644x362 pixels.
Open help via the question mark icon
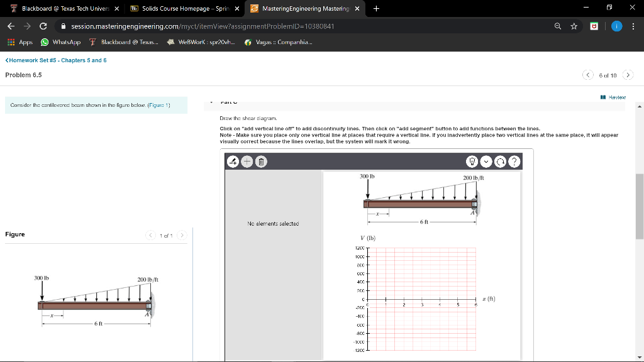(x=514, y=162)
